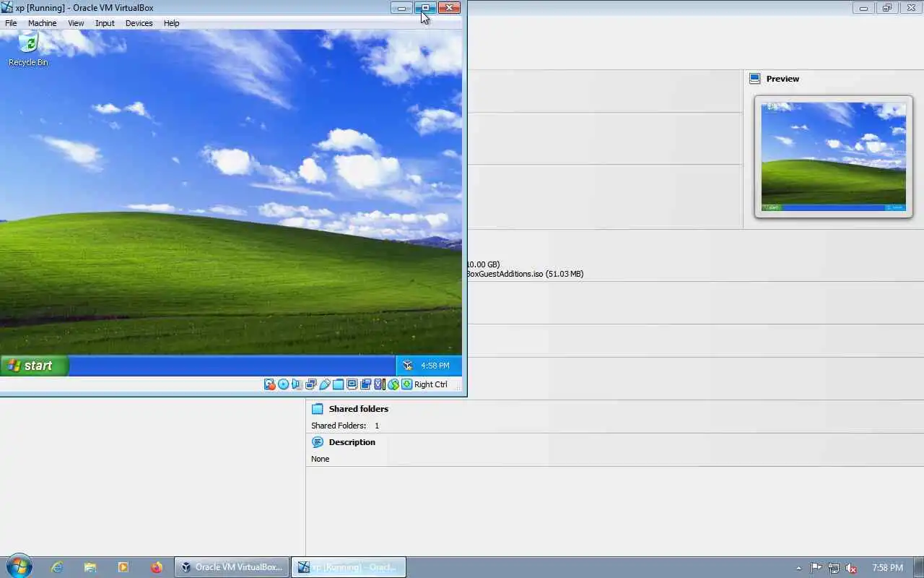The image size is (924, 578).
Task: Click the GuestAdditions.iso (51.03 MB) text
Action: (x=525, y=274)
